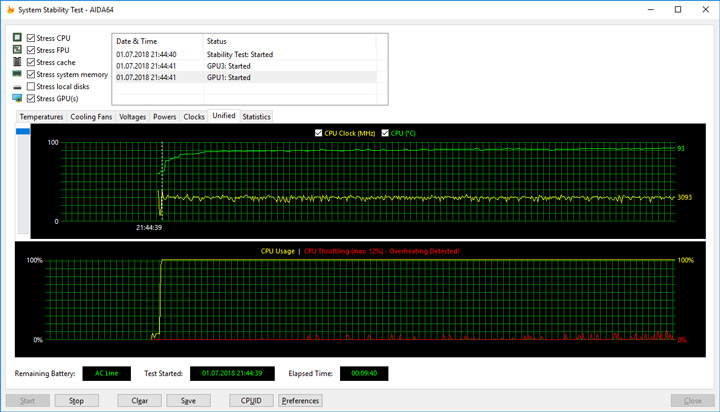Screen dimensions: 720x412
Task: Open the Cooling Fans tab
Action: pos(91,117)
